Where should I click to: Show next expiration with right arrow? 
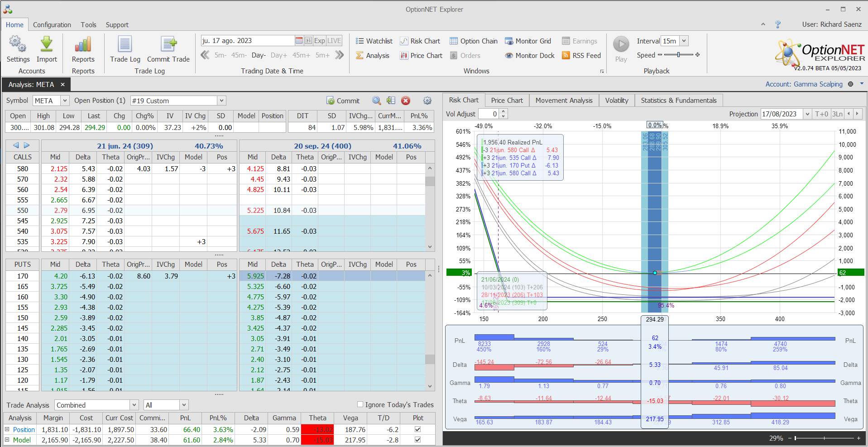coord(27,145)
